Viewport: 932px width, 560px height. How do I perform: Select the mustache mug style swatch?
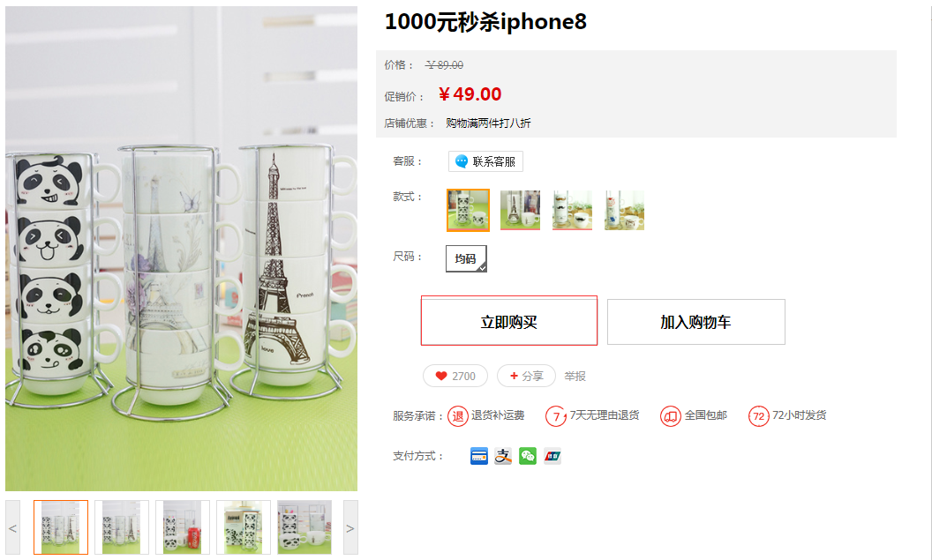(573, 210)
